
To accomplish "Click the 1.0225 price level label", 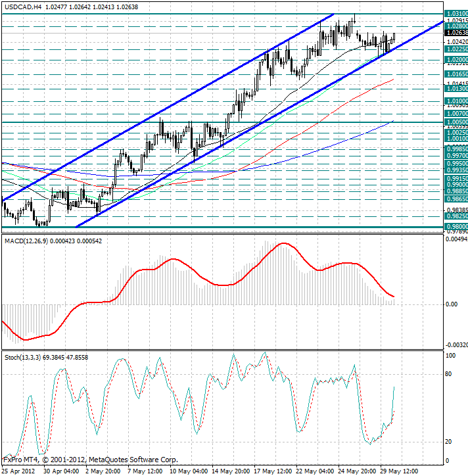I will point(456,49).
